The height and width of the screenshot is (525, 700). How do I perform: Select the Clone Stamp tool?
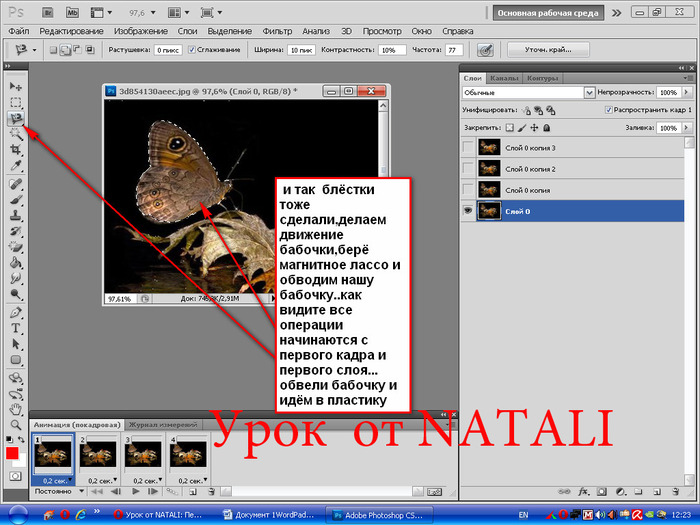click(x=16, y=215)
